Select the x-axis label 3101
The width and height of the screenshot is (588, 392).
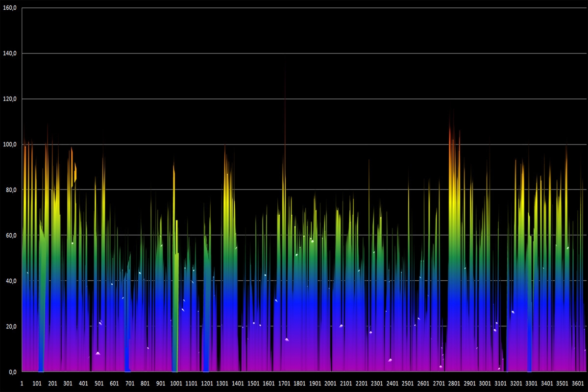click(500, 384)
